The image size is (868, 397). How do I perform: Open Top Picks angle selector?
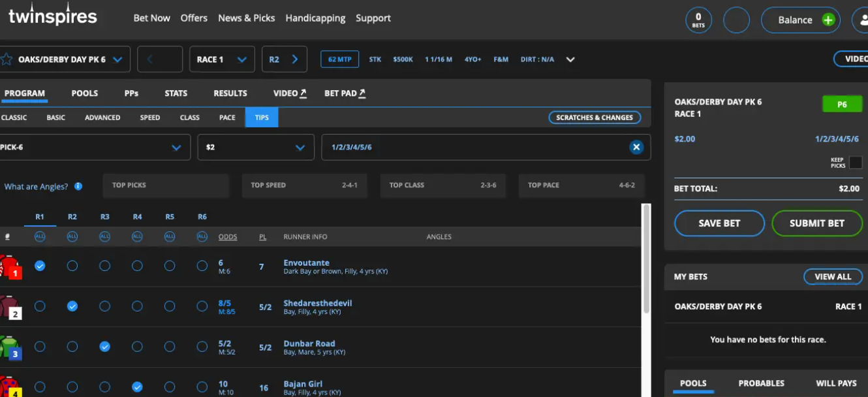coord(166,185)
